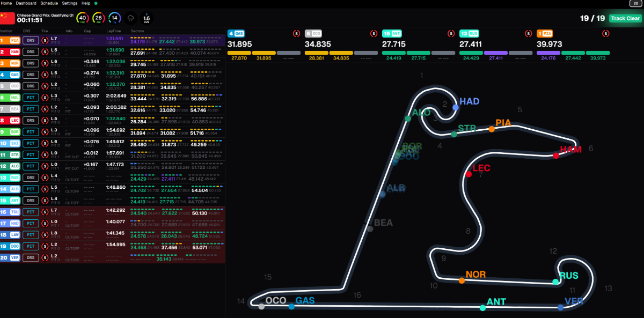Click the rain cloud weather icon
Viewport: 644px width, 318px height.
coord(130,18)
